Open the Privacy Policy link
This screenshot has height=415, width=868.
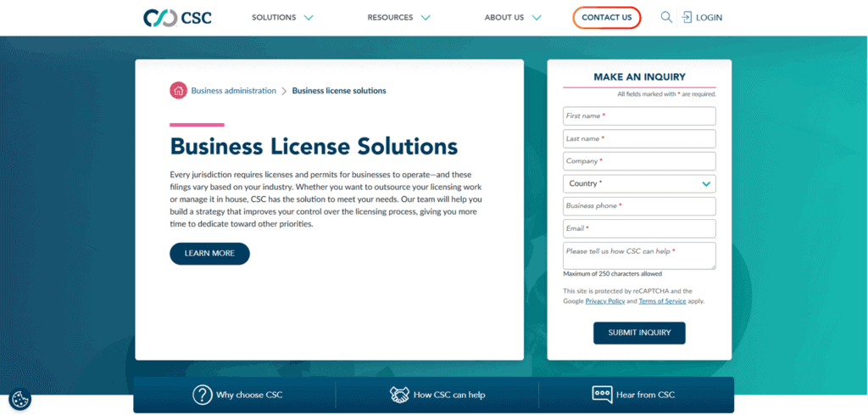[605, 301]
